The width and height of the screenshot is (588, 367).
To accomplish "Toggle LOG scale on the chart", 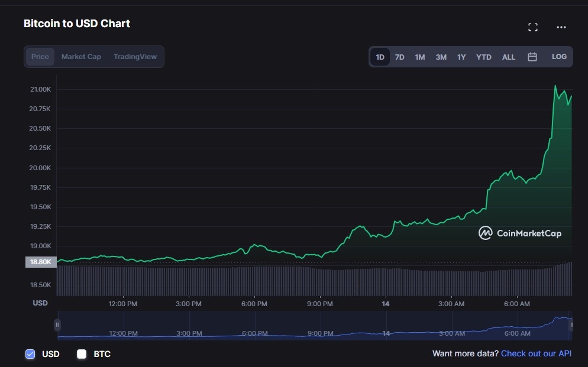I will 557,56.
